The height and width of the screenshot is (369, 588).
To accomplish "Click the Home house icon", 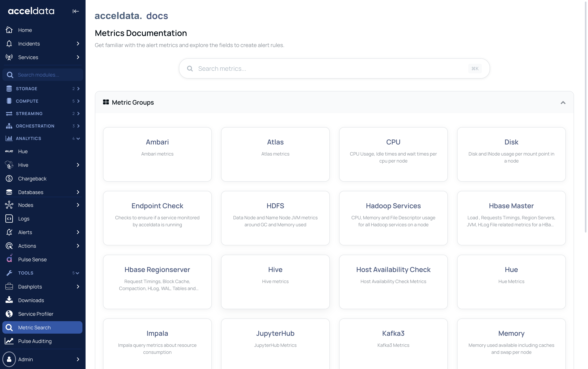I will coord(9,30).
